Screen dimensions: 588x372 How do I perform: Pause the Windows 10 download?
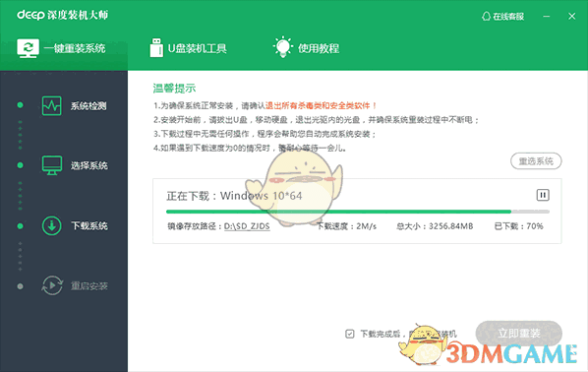pyautogui.click(x=543, y=195)
